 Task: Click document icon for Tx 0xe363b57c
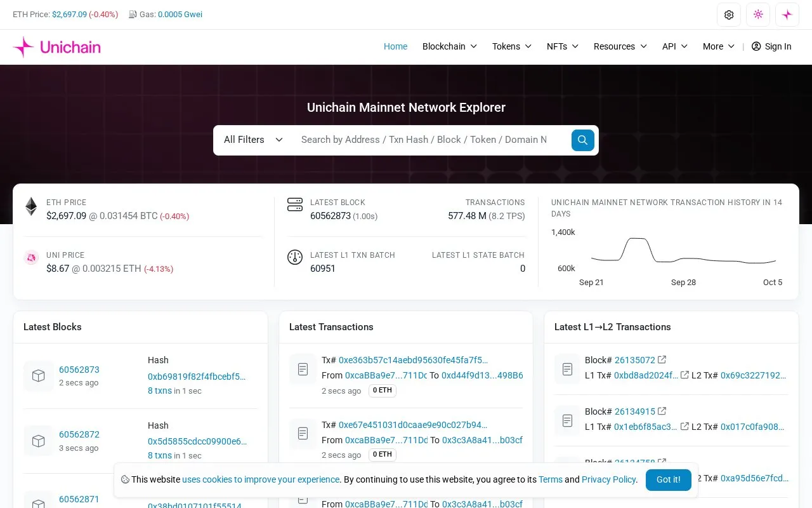pyautogui.click(x=303, y=368)
